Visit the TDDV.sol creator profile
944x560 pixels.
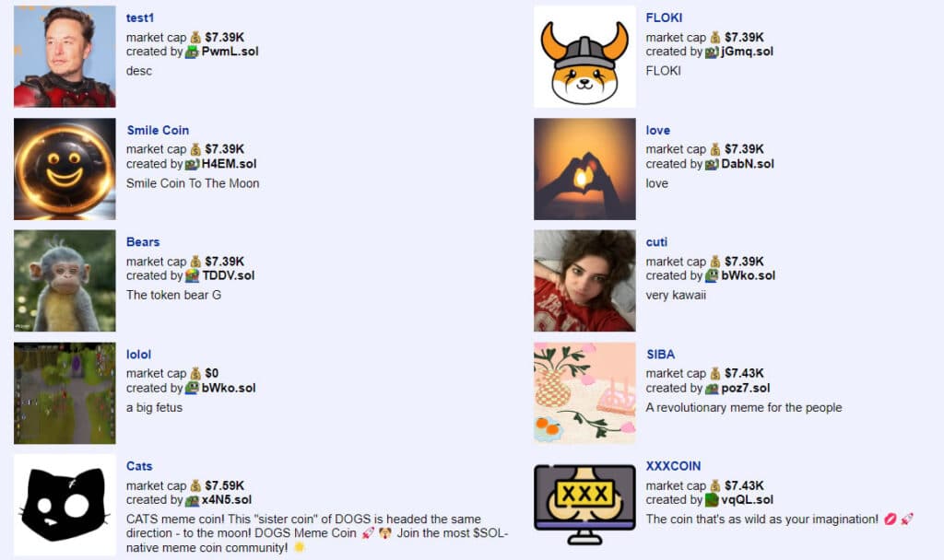[x=229, y=275]
